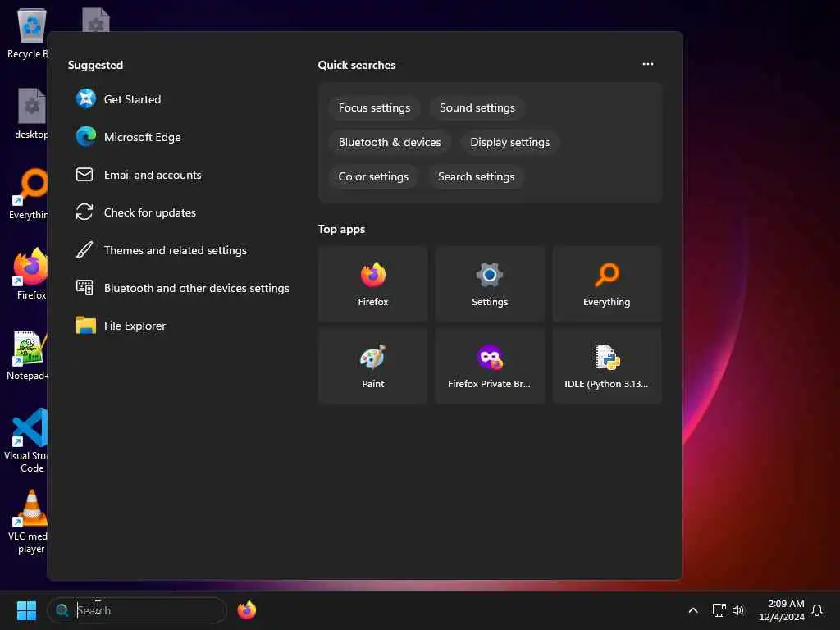This screenshot has height=630, width=840.
Task: Click the taskbar search magnifier icon
Action: pyautogui.click(x=62, y=610)
